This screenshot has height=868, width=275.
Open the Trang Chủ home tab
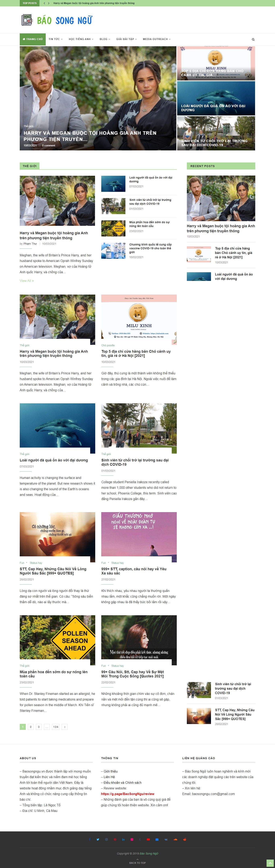pyautogui.click(x=32, y=39)
